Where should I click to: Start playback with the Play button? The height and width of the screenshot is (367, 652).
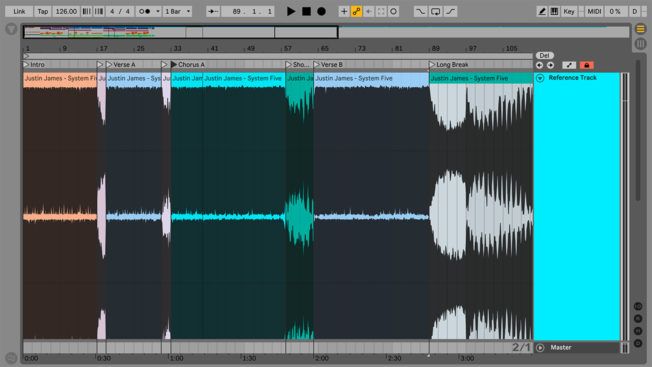[x=291, y=11]
